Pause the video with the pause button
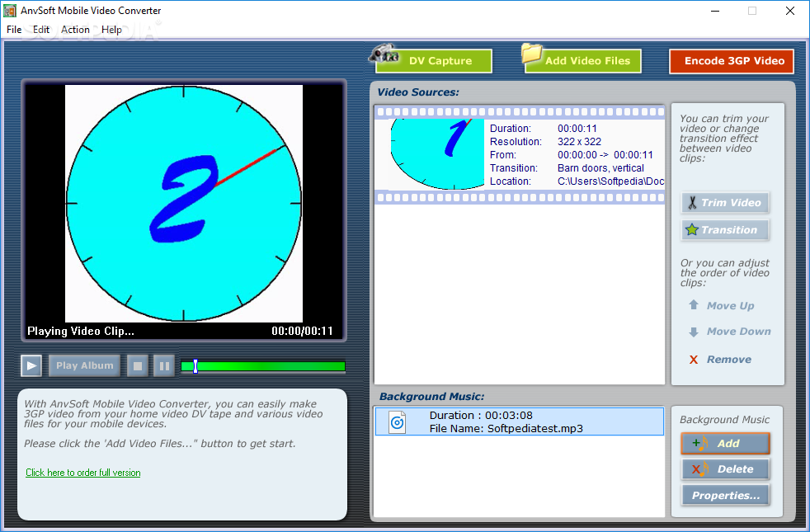 point(164,365)
